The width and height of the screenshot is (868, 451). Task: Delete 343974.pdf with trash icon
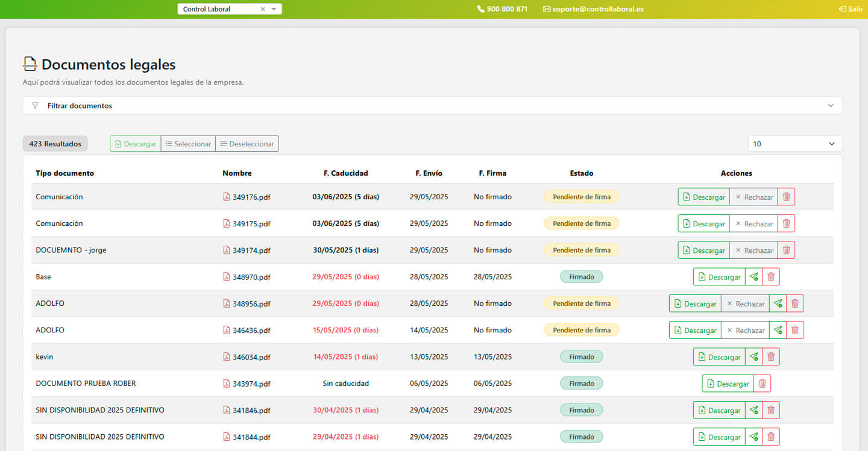point(763,384)
